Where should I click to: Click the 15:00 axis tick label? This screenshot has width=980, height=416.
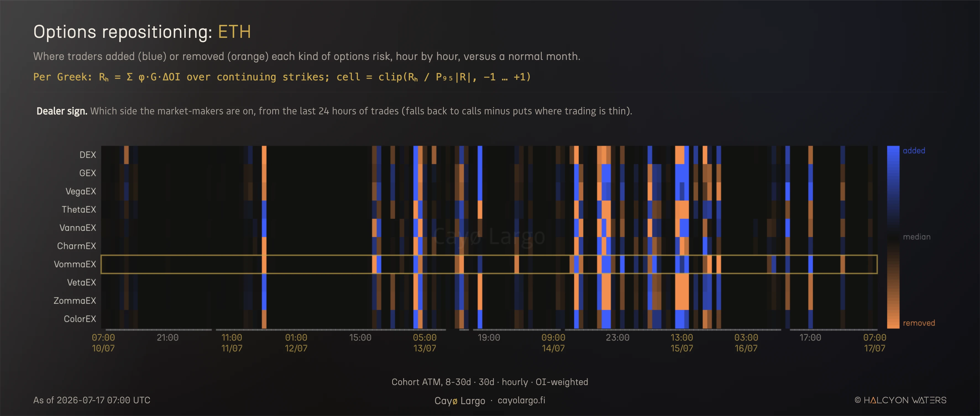pyautogui.click(x=360, y=338)
